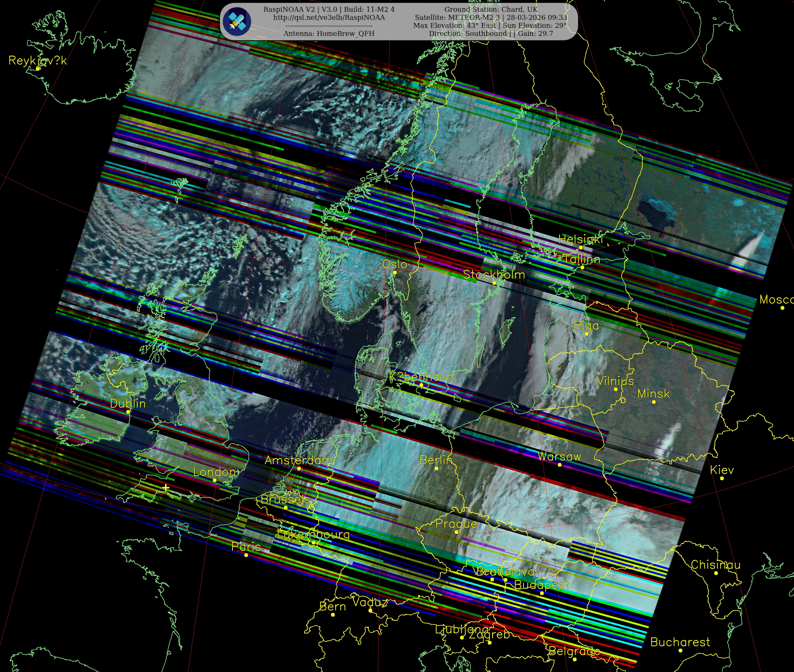This screenshot has height=672, width=794.
Task: Click the Berlin city marker dot
Action: 436,468
